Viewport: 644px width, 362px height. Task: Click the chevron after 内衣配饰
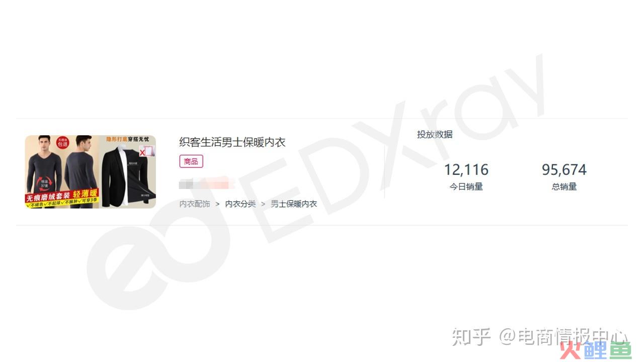217,204
